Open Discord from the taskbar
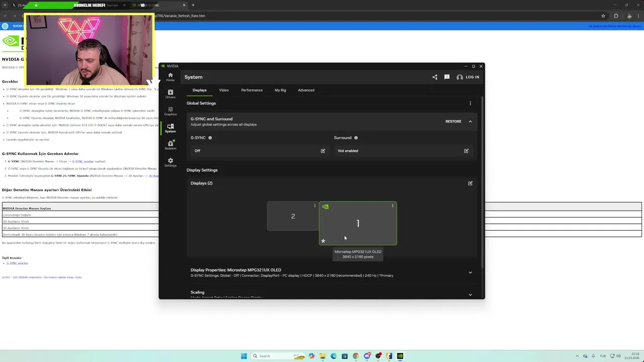This screenshot has height=362, width=644. click(x=367, y=356)
